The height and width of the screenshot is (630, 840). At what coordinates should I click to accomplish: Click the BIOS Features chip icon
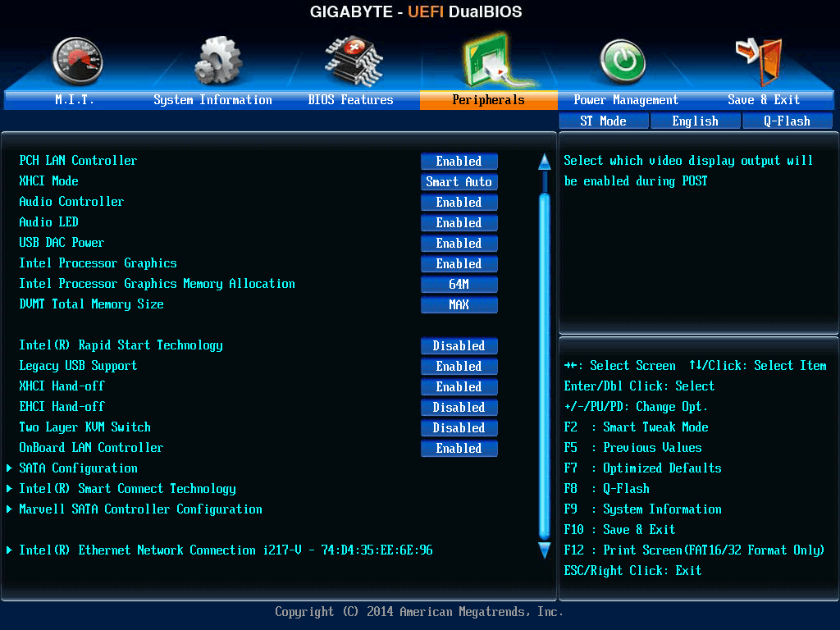click(354, 61)
